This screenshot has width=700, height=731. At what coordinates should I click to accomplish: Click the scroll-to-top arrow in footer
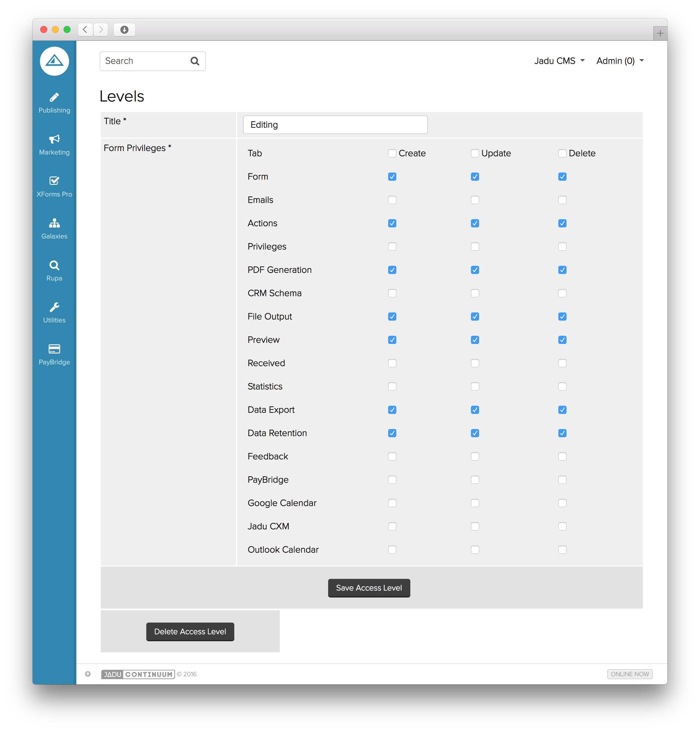click(88, 674)
